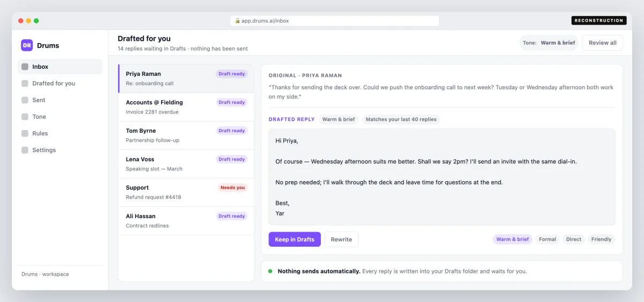Select the Direct tone option
The width and height of the screenshot is (644, 302).
click(x=574, y=239)
